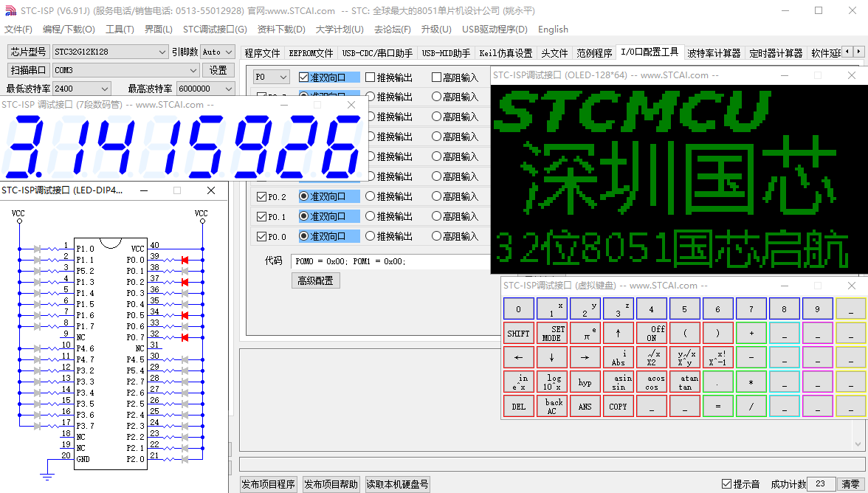This screenshot has width=868, height=493.
Task: Click the 芯片型号 button
Action: click(28, 52)
